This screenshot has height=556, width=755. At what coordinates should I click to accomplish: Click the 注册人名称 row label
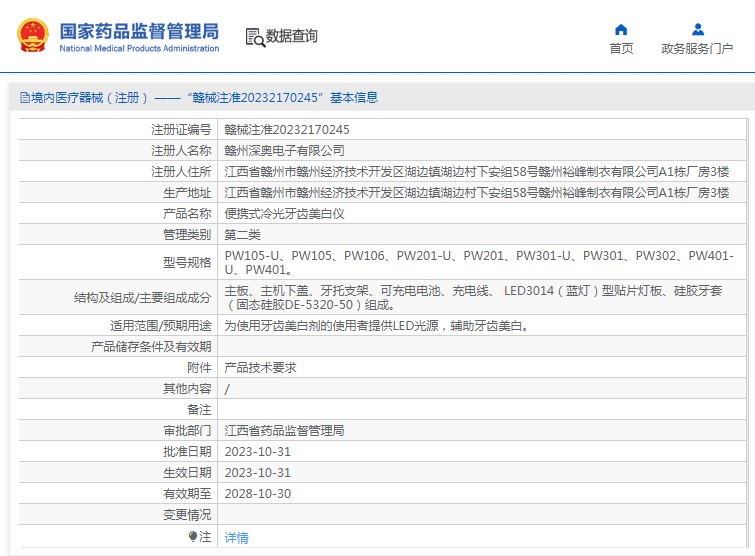tap(181, 151)
